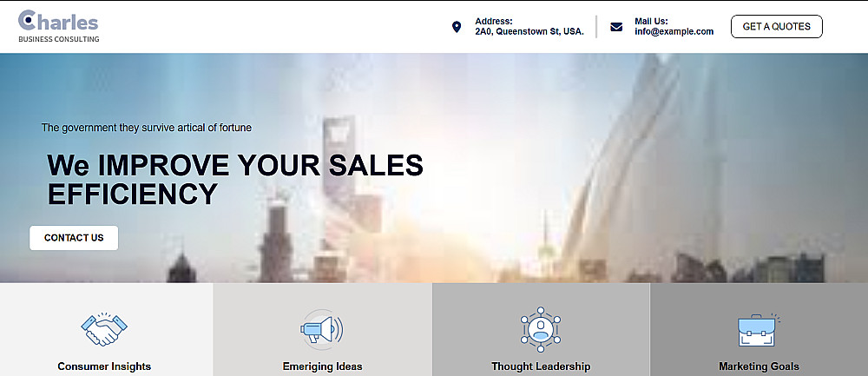Click the Charles Business Consulting logo
The image size is (868, 376).
[59, 26]
